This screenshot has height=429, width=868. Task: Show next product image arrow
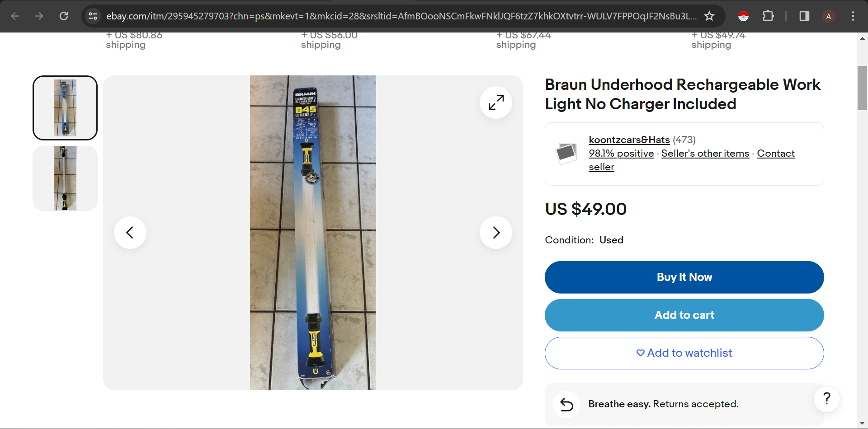(x=496, y=233)
